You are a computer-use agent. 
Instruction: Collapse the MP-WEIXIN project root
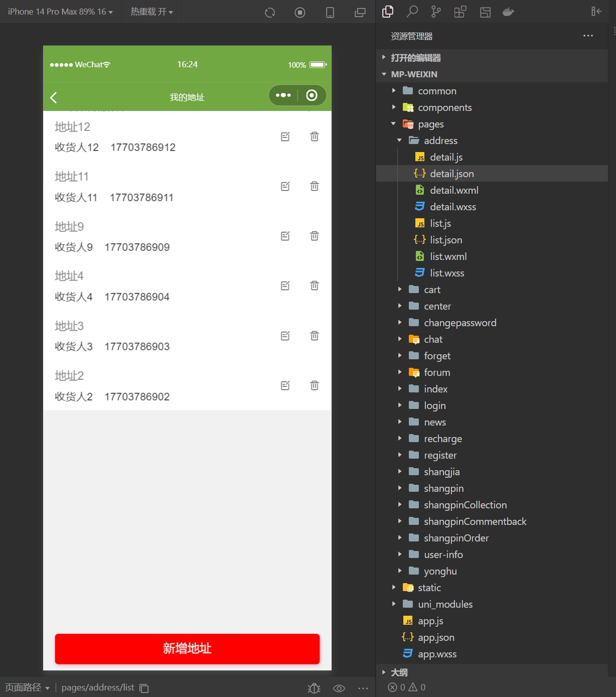pos(492,74)
